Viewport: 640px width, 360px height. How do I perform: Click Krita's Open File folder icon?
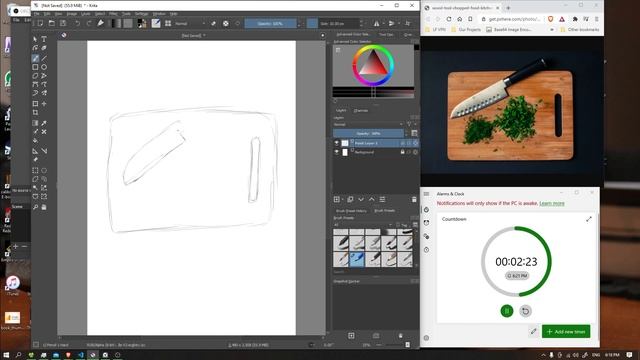tap(51, 23)
